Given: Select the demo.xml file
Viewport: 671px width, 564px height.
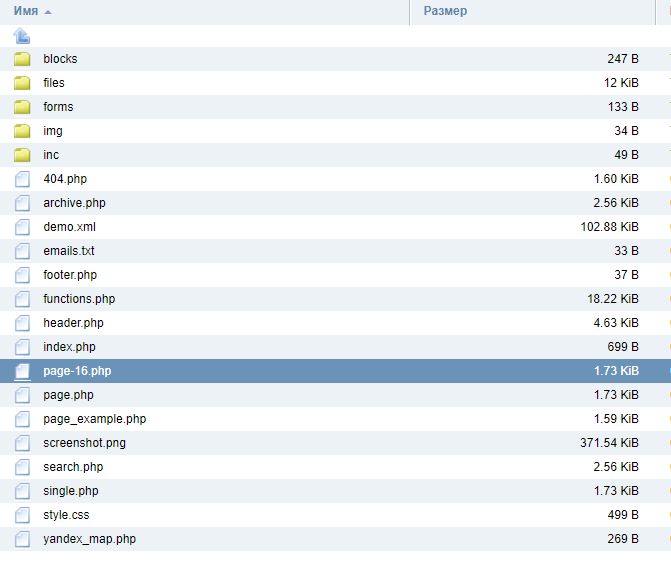Looking at the screenshot, I should 69,227.
